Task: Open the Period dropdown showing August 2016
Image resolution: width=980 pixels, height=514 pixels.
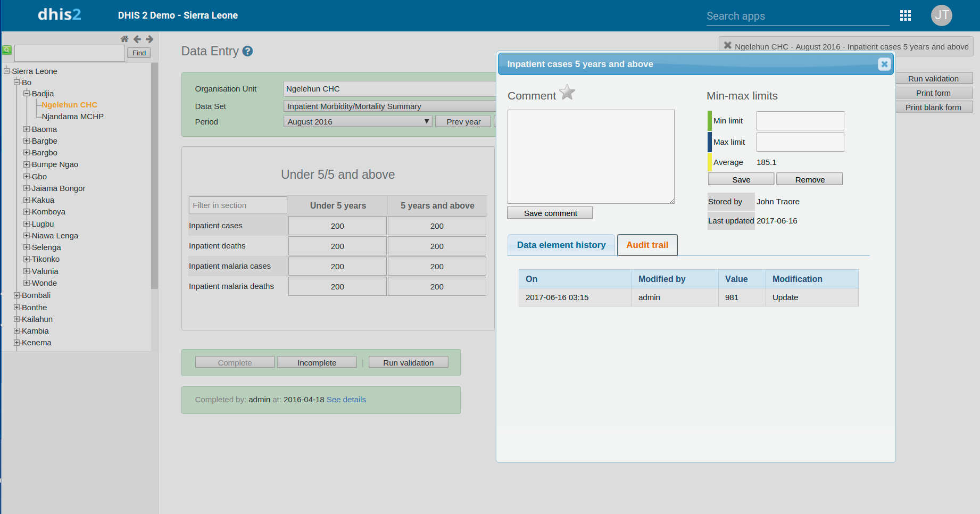Action: point(358,122)
